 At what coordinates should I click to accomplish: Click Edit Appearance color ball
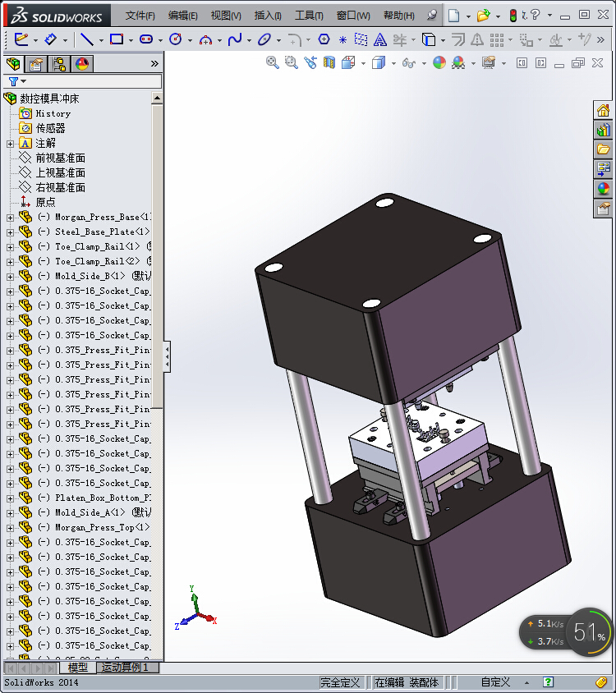point(439,62)
